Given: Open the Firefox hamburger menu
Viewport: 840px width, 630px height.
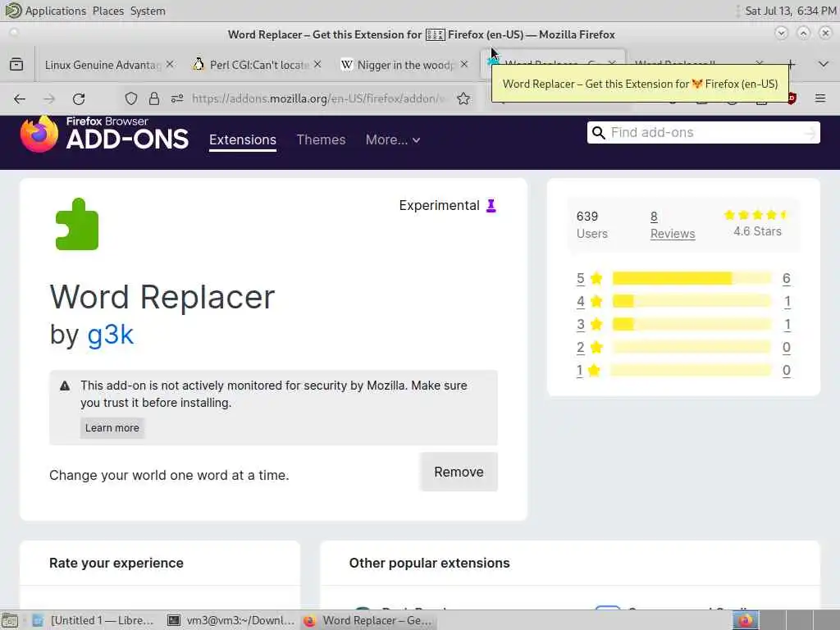Looking at the screenshot, I should click(x=820, y=98).
